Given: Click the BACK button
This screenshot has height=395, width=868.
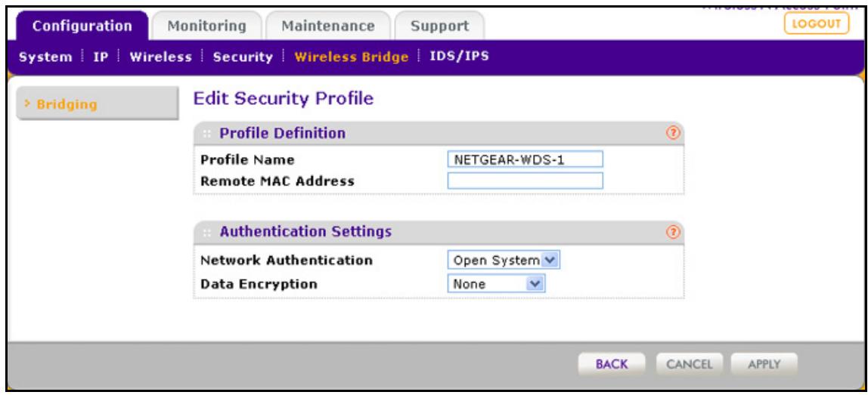Looking at the screenshot, I should pos(612,364).
